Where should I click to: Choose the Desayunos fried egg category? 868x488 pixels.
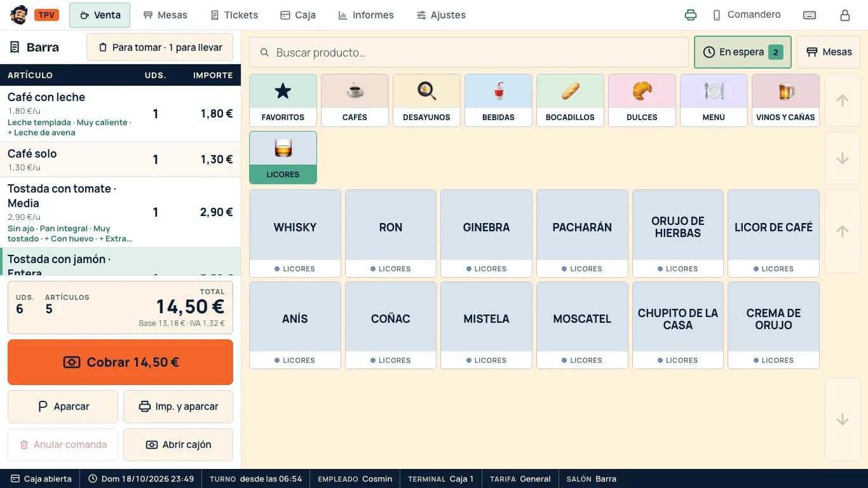tap(426, 100)
